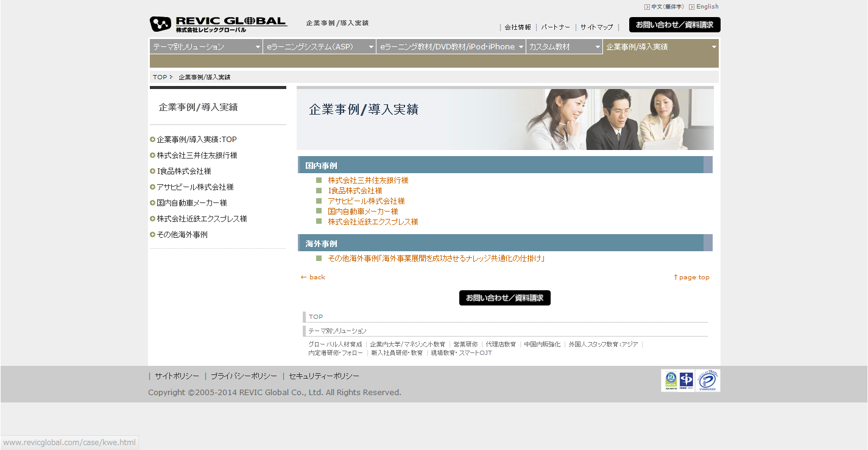Open sidebar 株式会社三井住友銀行様
This screenshot has width=868, height=450.
[197, 155]
